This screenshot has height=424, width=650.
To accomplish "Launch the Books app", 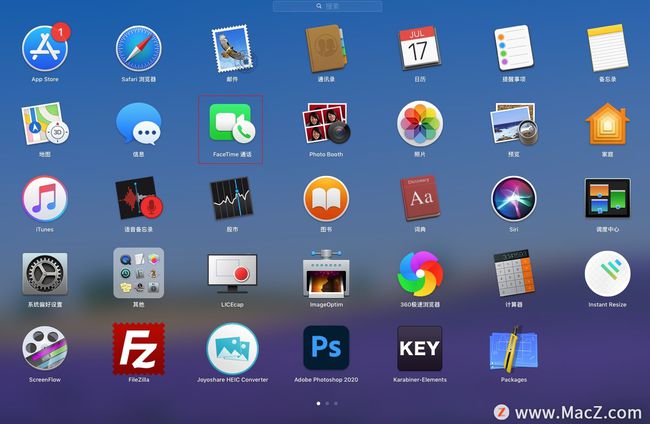I will point(326,199).
